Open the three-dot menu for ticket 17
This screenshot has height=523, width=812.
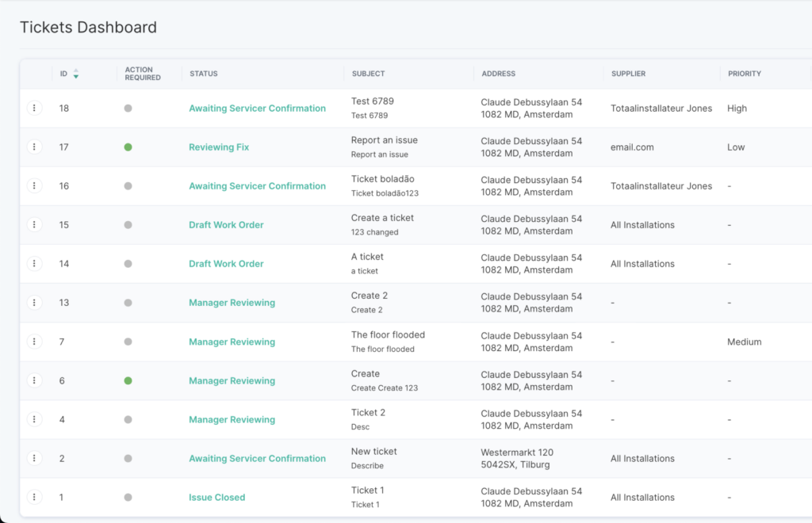pos(34,147)
